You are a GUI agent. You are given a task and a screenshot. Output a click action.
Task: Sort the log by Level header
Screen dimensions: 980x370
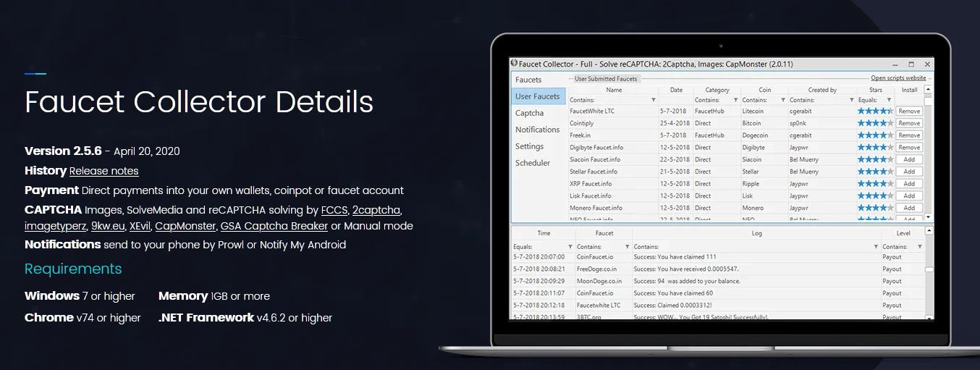903,233
